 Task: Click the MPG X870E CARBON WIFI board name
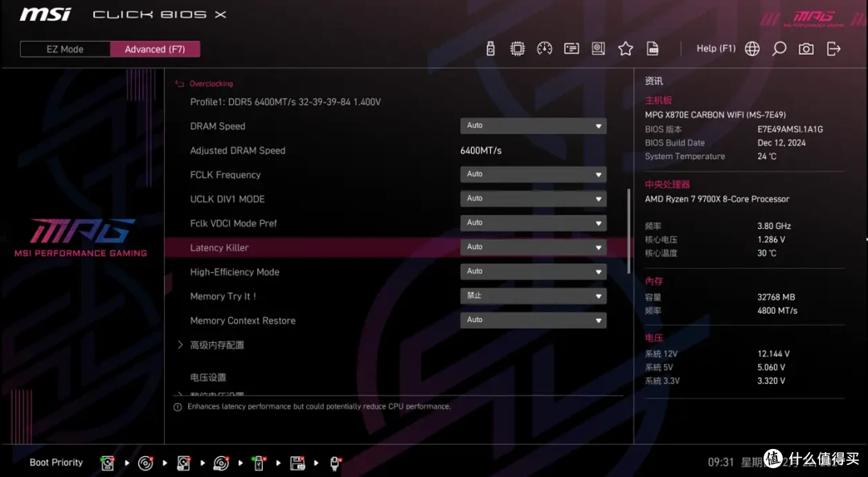715,115
